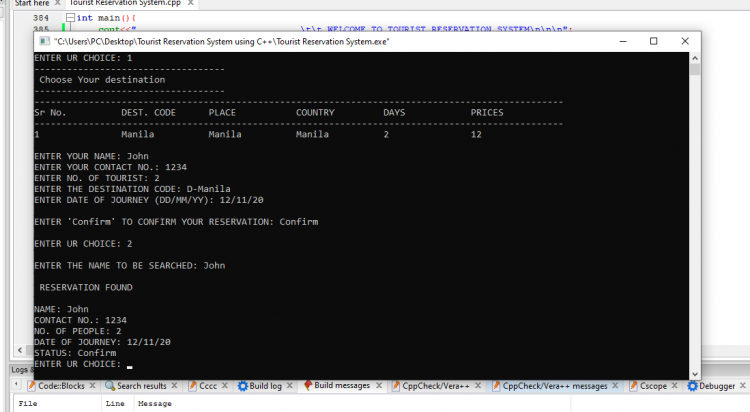Screen dimensions: 750x412
Task: Click the log tabs scroll-left arrow
Action: pos(16,385)
